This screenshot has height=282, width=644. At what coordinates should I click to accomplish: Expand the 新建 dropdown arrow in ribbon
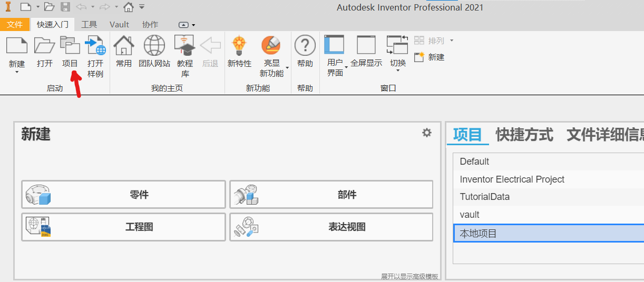16,73
